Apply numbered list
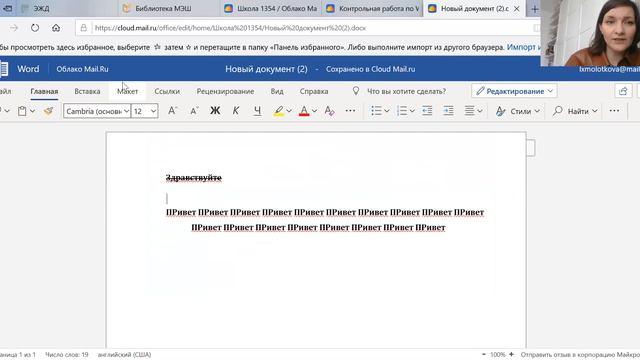This screenshot has width=640, height=360. tap(402, 111)
